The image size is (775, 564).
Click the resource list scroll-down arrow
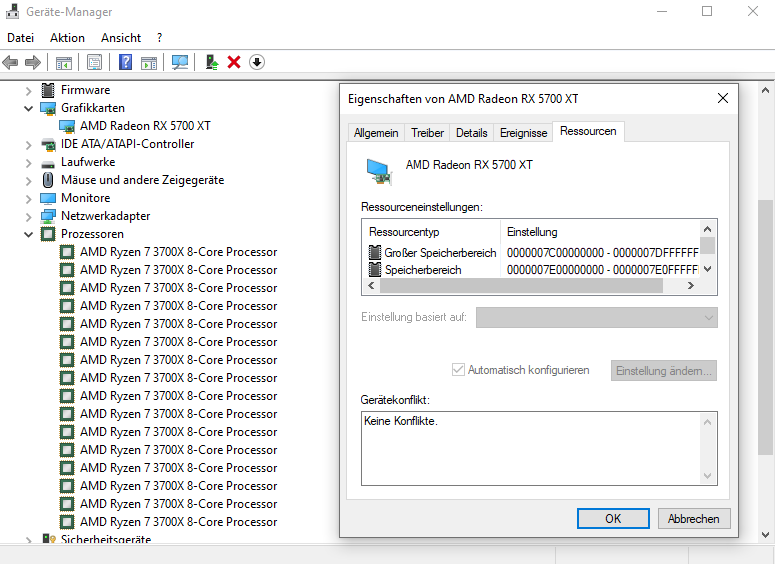pyautogui.click(x=708, y=269)
